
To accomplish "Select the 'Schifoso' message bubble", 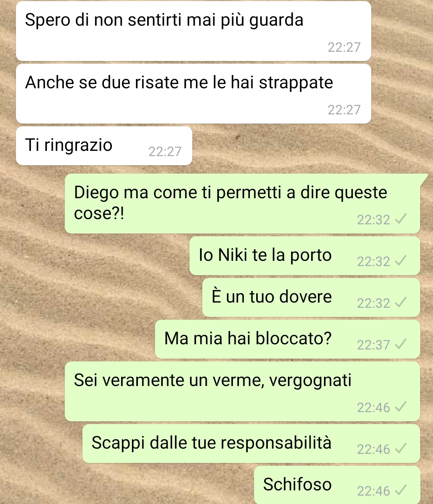I will coord(337,485).
